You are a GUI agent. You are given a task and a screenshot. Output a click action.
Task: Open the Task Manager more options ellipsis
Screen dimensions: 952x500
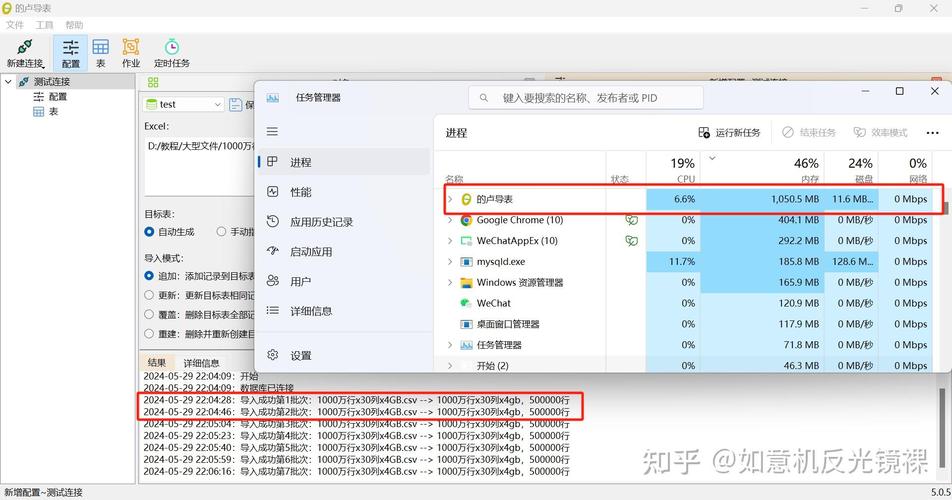coord(933,133)
